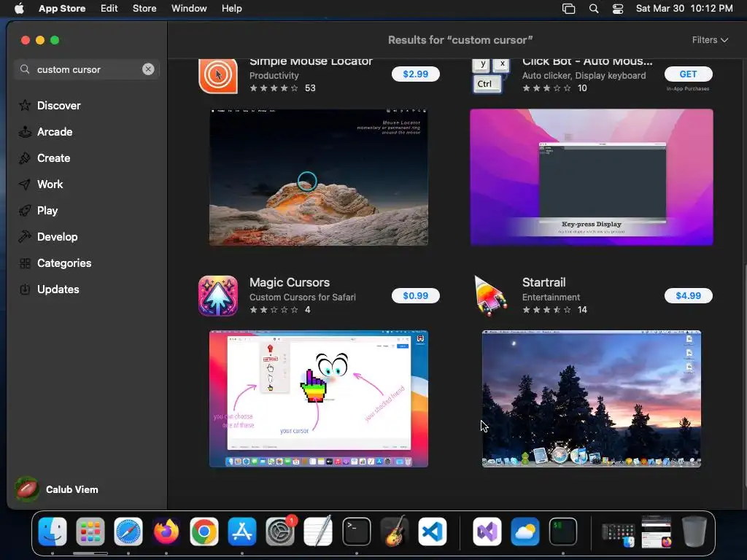The width and height of the screenshot is (747, 560).
Task: Click the date and time in the menu bar
Action: coord(684,8)
